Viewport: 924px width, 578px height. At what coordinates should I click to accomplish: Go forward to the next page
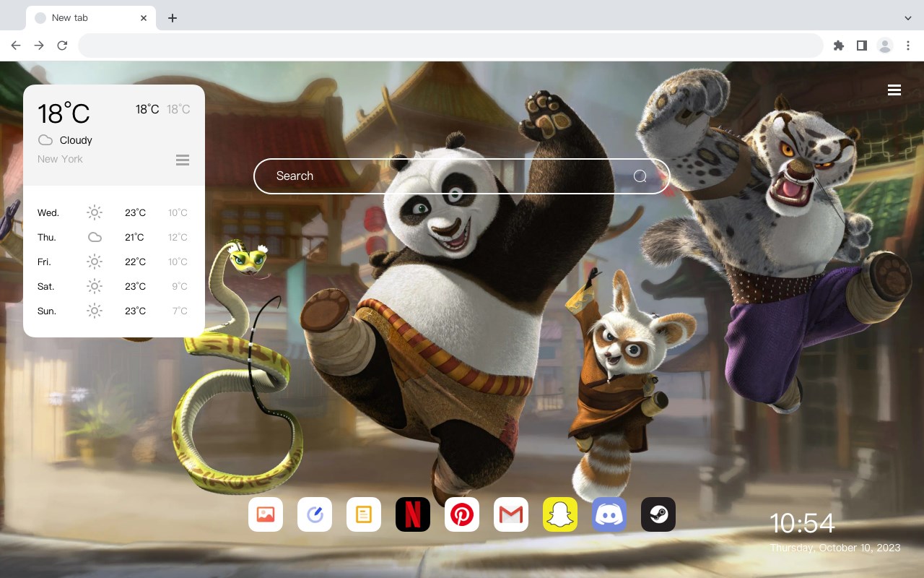coord(39,46)
